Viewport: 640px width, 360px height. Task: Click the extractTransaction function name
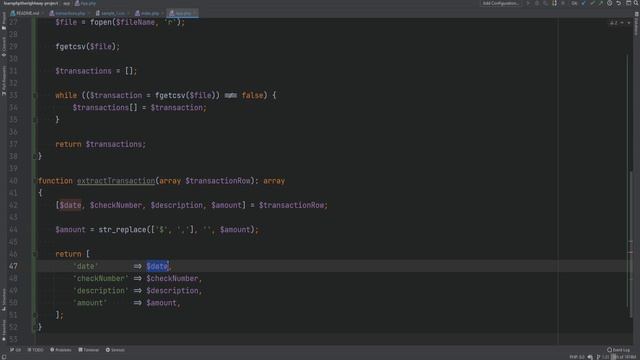pos(116,181)
